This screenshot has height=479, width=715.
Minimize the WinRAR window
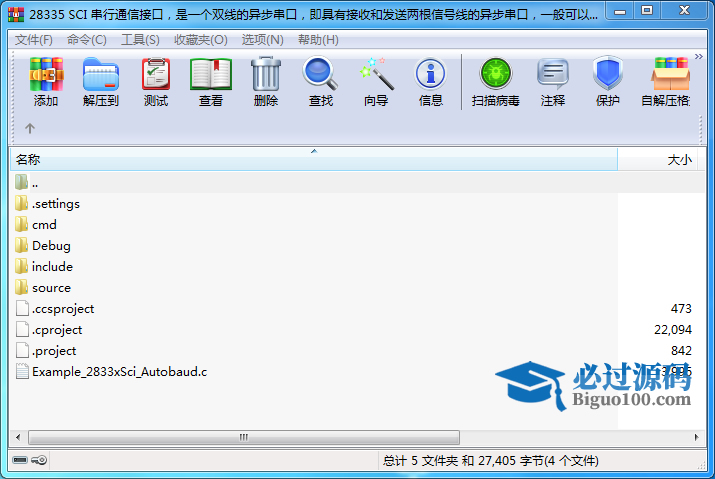(620, 10)
